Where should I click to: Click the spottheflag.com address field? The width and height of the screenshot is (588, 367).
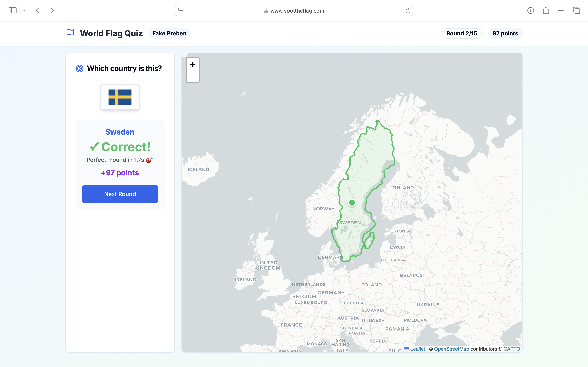point(297,11)
